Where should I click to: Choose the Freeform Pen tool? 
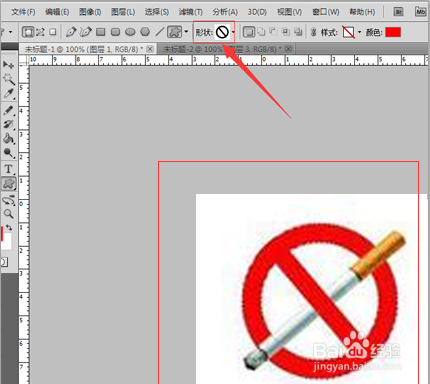85,32
